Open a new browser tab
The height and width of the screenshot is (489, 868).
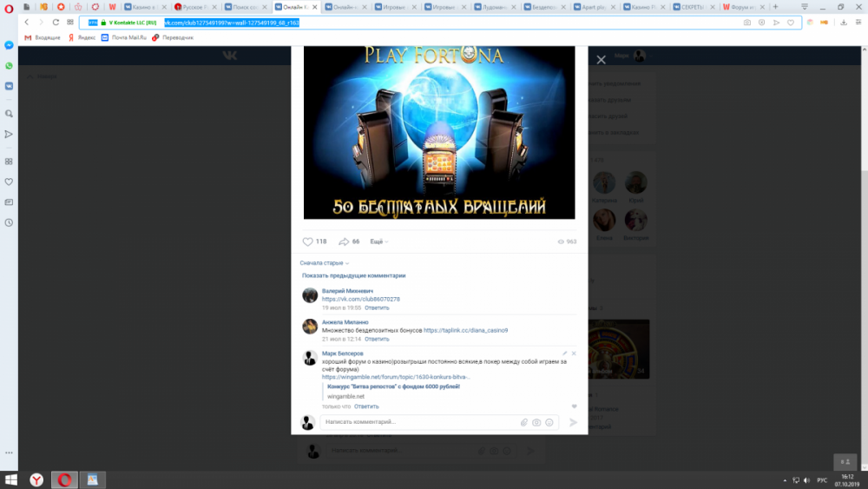(x=775, y=7)
